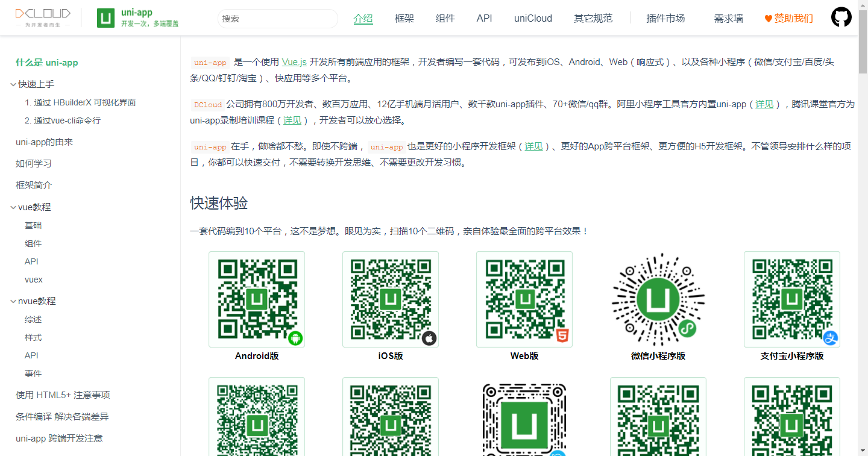Click the heart icon beside 赞助我们
The width and height of the screenshot is (868, 456).
click(x=768, y=19)
